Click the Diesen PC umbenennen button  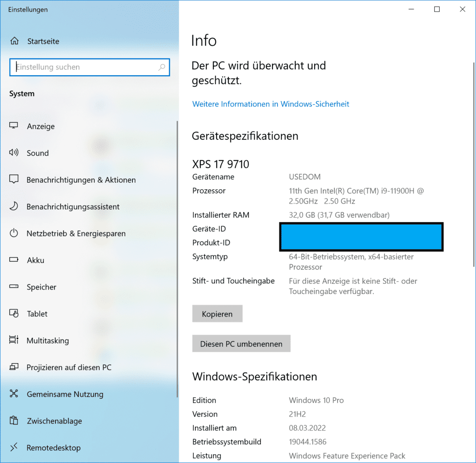[x=241, y=344]
